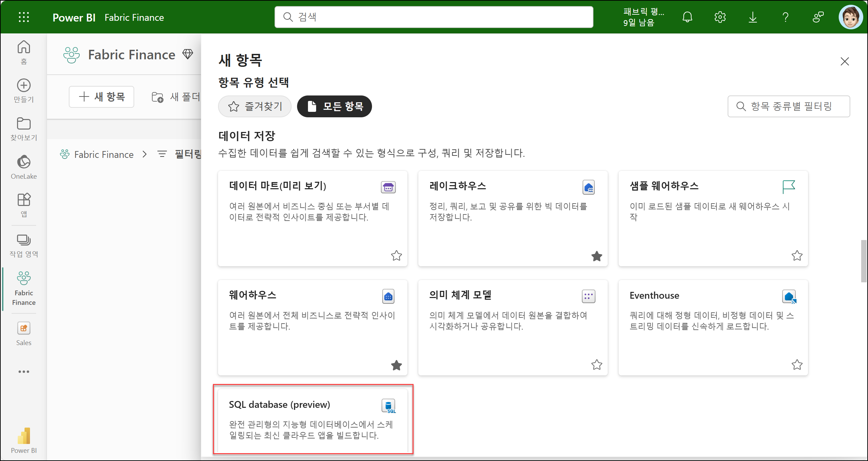Click the diamond capacity icon beside Fabric Finance
The image size is (868, 461).
coord(188,54)
